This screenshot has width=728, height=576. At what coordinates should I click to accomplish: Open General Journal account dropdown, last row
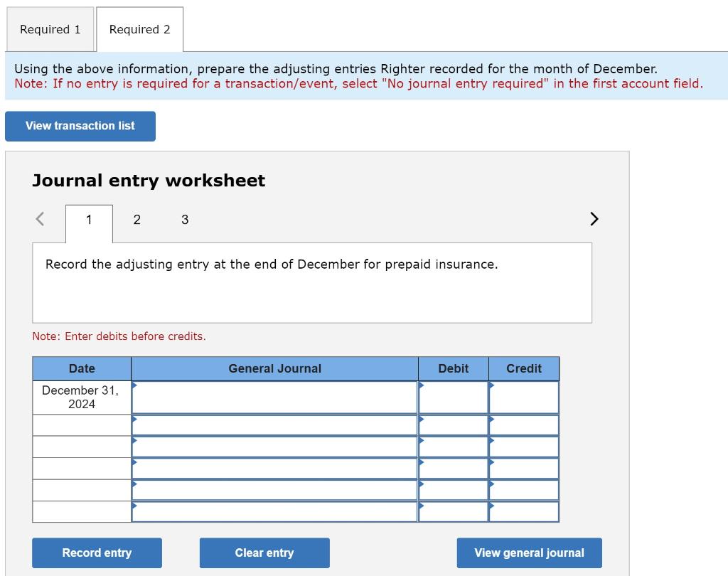point(275,511)
